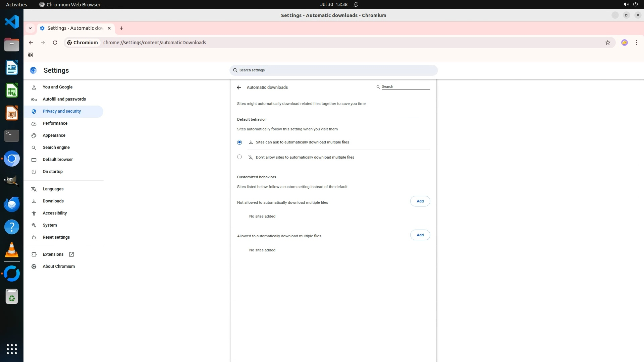This screenshot has width=644, height=362.
Task: Open the external Extensions link icon
Action: [71, 254]
